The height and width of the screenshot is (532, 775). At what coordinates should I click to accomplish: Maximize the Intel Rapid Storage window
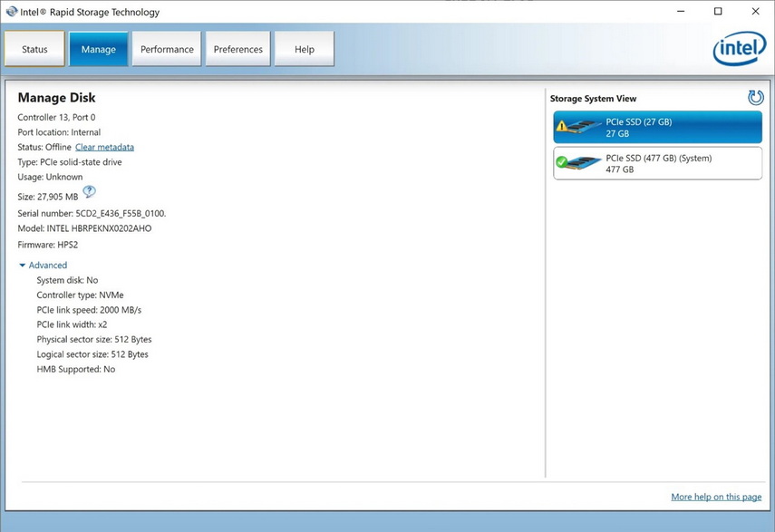pyautogui.click(x=718, y=12)
